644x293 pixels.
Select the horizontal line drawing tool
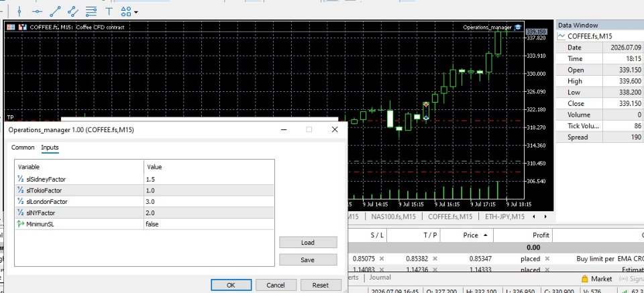[x=37, y=11]
